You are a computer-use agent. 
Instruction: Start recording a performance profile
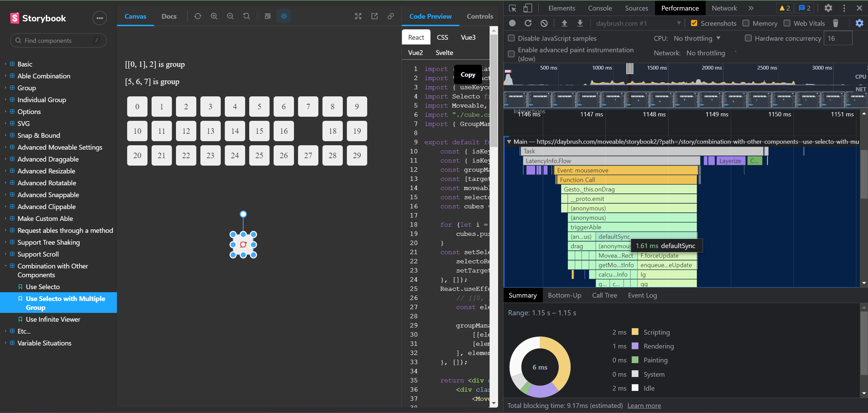tap(512, 23)
